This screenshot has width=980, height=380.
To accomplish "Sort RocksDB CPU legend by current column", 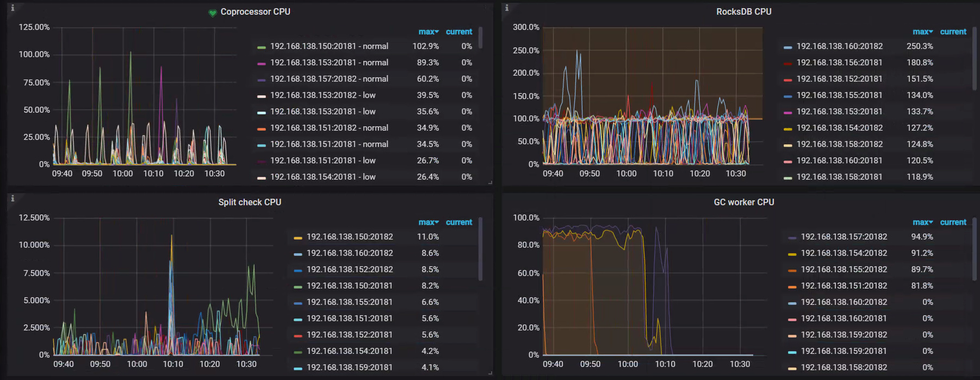I will 953,32.
